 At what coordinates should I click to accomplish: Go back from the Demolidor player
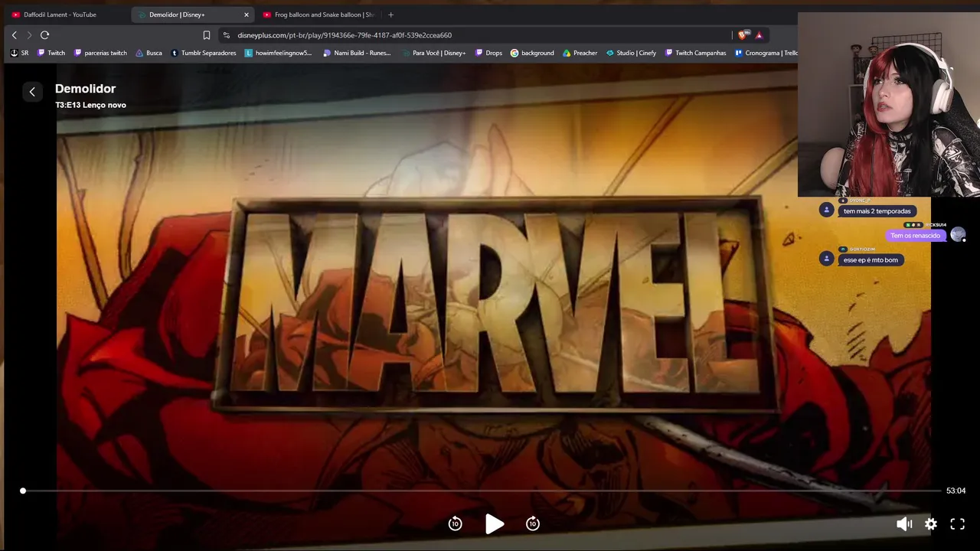pos(32,92)
